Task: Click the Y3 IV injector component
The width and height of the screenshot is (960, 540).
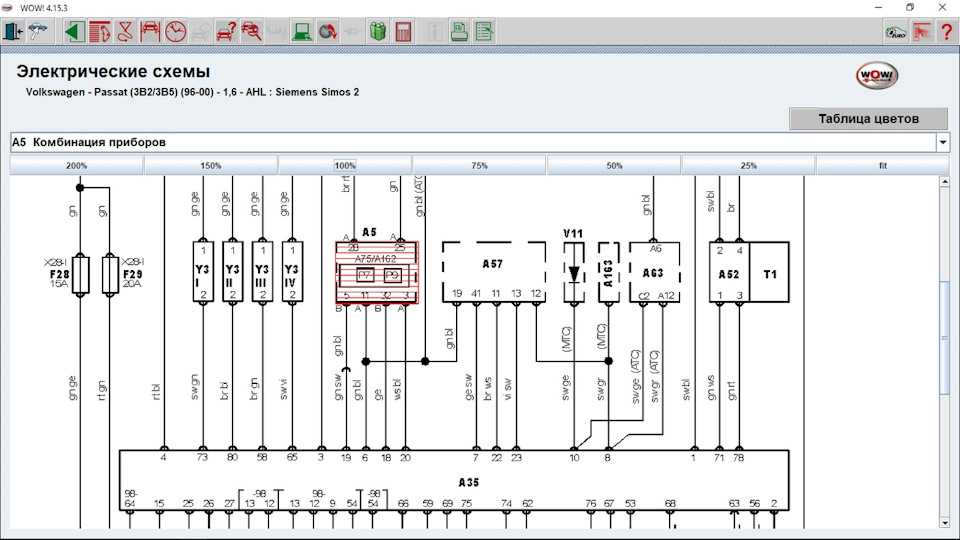Action: click(292, 272)
